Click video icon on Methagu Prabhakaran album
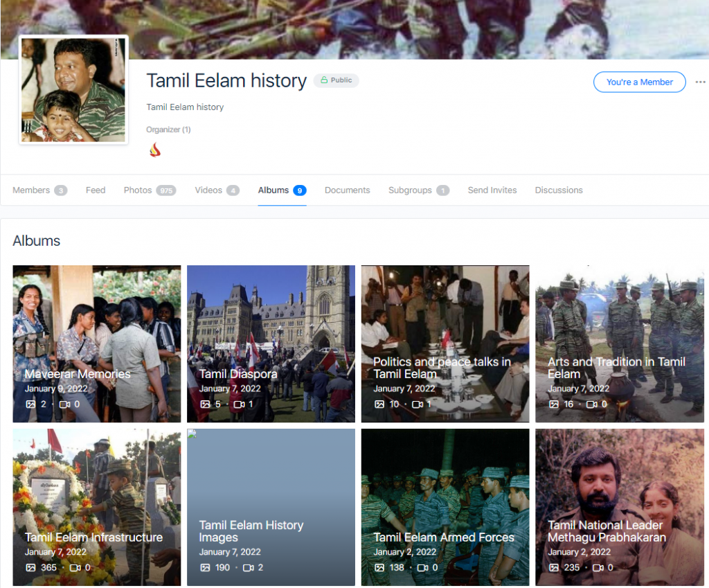Screen dimensions: 709x588 pos(598,567)
